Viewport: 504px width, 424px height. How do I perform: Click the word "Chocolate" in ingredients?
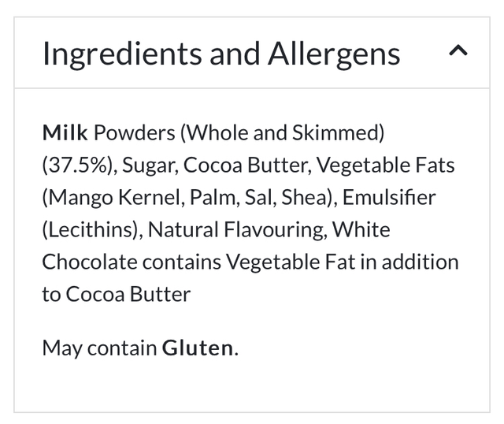[x=88, y=262]
